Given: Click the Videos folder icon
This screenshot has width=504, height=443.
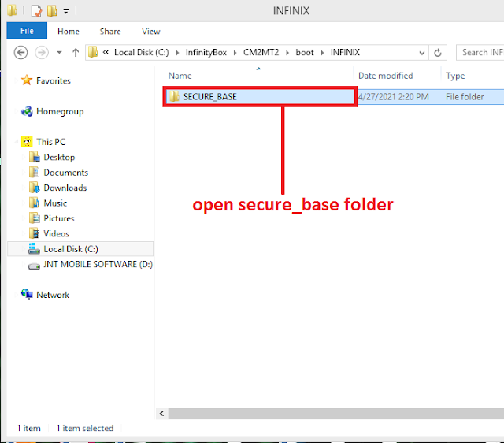Looking at the screenshot, I should point(34,233).
